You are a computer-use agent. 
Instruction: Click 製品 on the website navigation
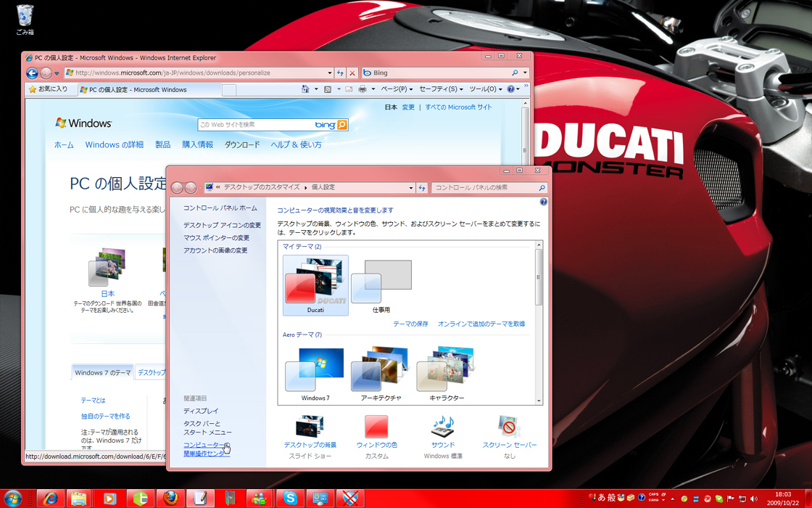point(162,144)
